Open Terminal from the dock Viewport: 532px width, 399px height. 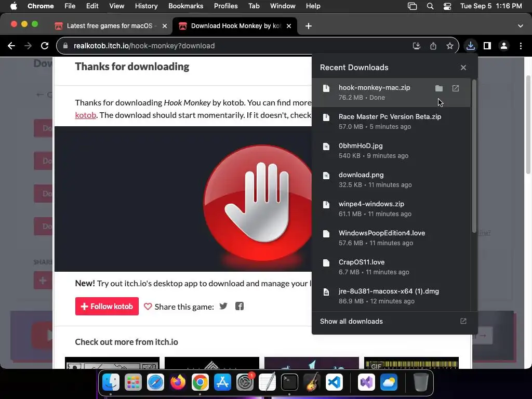[290, 382]
